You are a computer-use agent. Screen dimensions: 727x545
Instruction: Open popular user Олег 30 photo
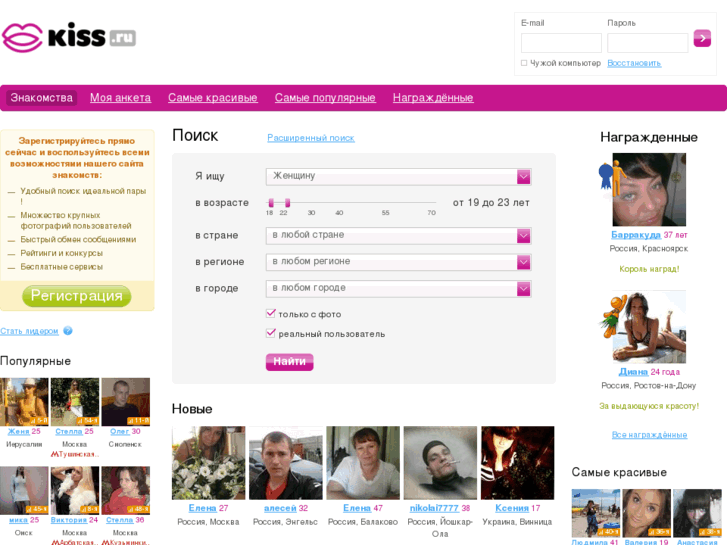[126, 402]
